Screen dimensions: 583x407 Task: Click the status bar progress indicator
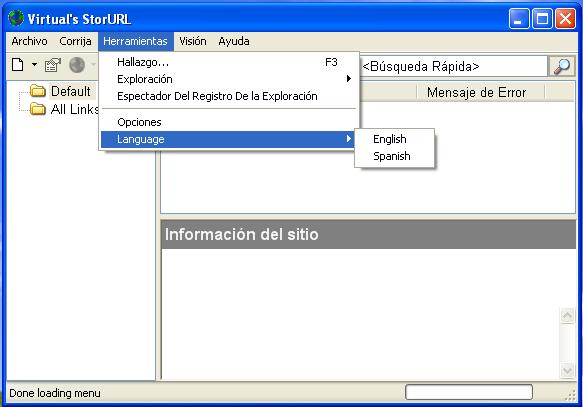coord(468,392)
